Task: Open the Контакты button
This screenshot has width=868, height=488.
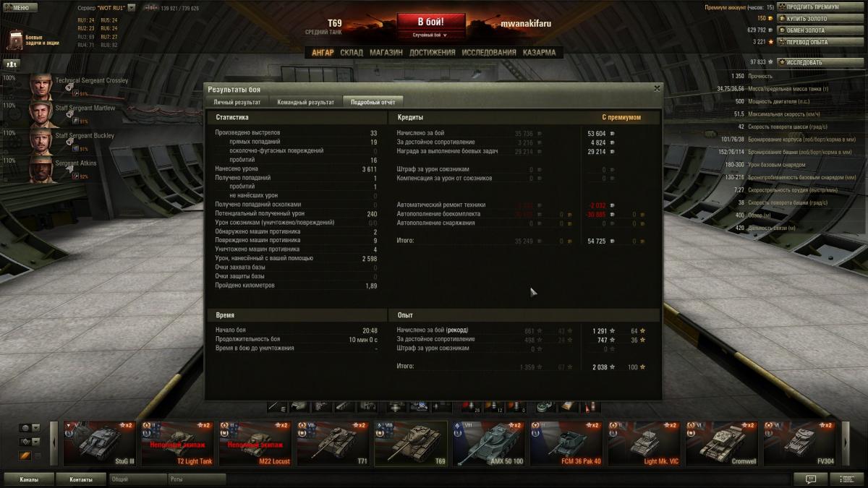Action: coord(81,479)
